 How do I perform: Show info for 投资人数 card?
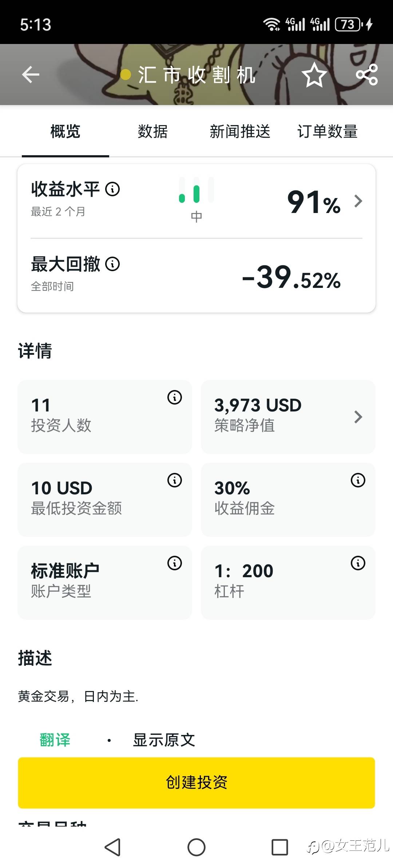(175, 397)
